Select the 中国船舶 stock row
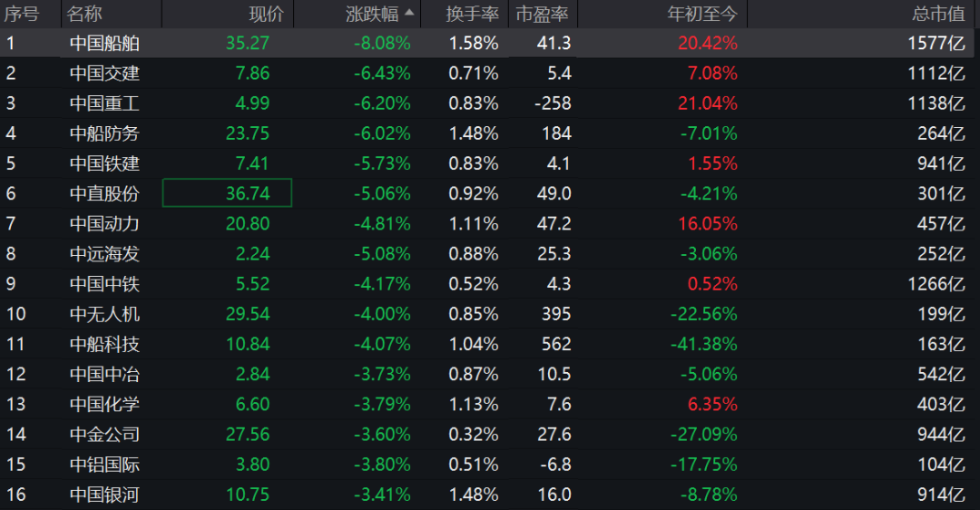Image resolution: width=980 pixels, height=510 pixels. pyautogui.click(x=487, y=44)
